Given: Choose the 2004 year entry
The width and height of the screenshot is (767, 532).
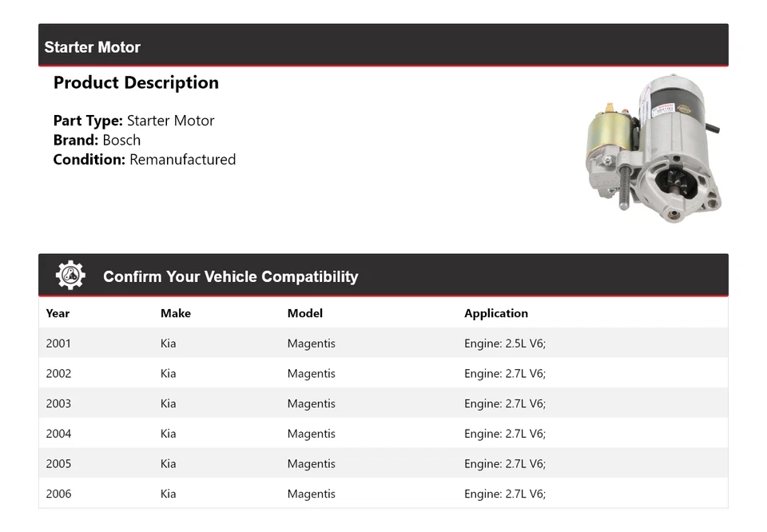Looking at the screenshot, I should click(x=58, y=434).
